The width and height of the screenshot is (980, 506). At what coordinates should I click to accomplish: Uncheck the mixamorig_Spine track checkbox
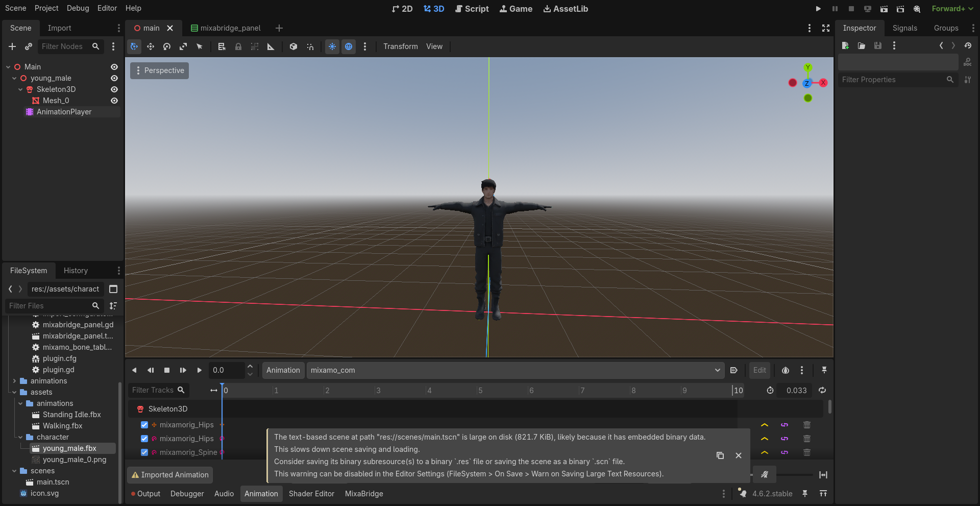[144, 452]
